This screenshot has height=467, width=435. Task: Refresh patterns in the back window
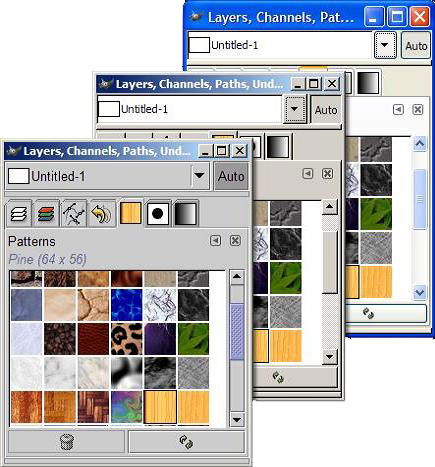click(368, 313)
